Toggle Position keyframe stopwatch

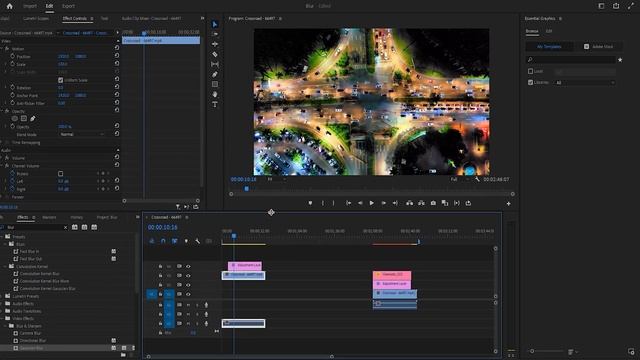tap(13, 56)
